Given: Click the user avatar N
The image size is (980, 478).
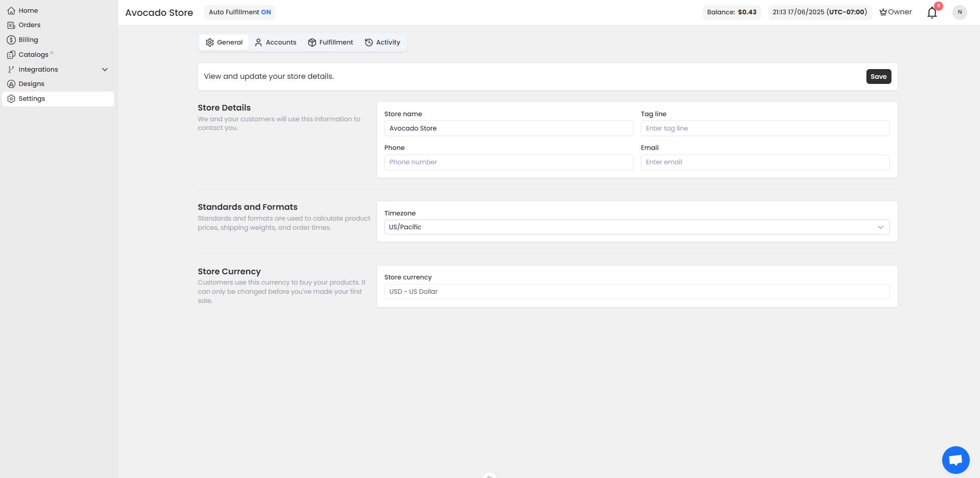Looking at the screenshot, I should click(x=960, y=12).
